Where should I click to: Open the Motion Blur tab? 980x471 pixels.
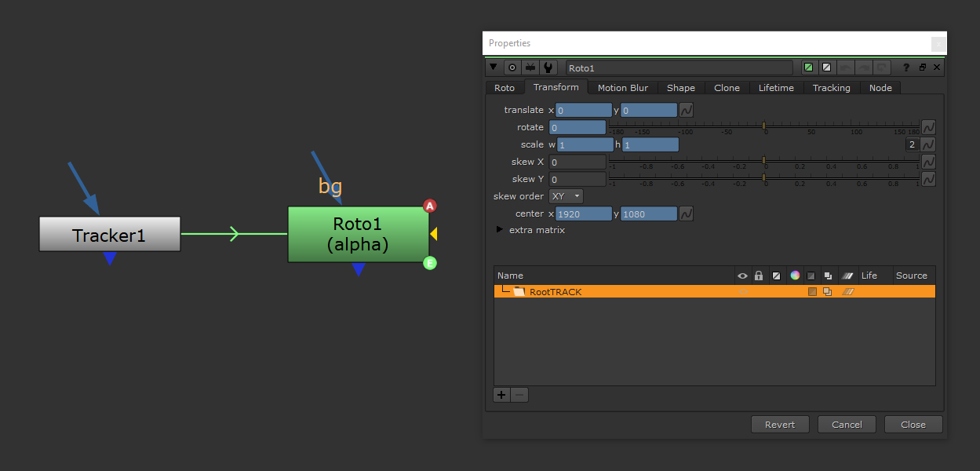pyautogui.click(x=622, y=87)
